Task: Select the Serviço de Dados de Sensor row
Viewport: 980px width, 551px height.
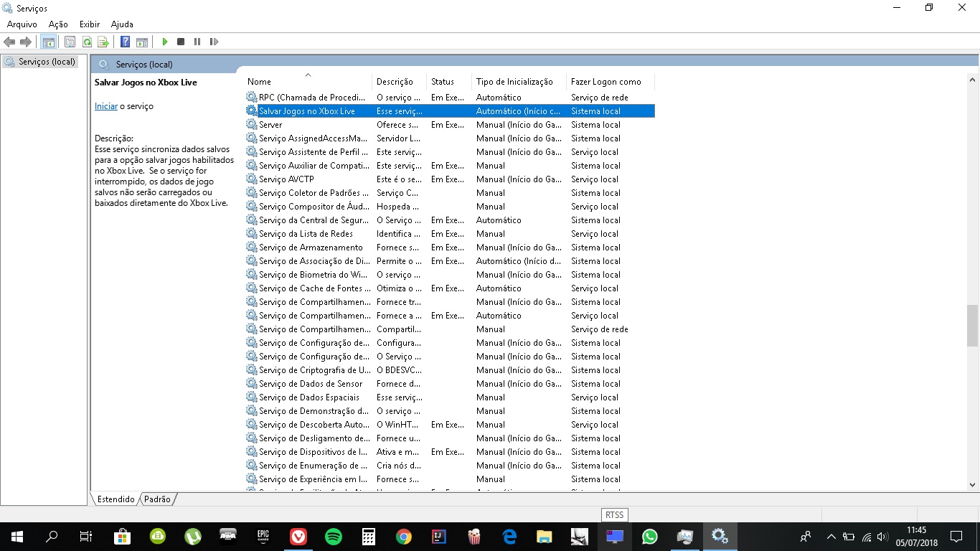Action: tap(450, 384)
